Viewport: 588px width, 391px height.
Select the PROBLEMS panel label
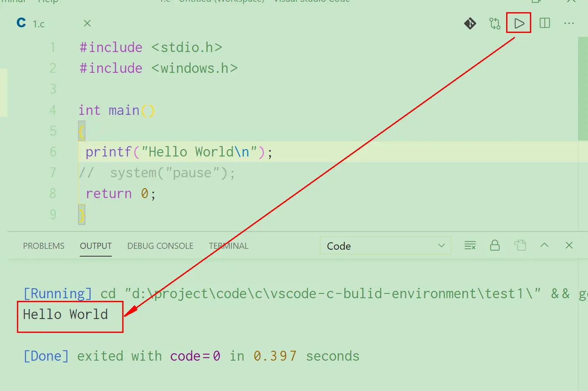[43, 246]
